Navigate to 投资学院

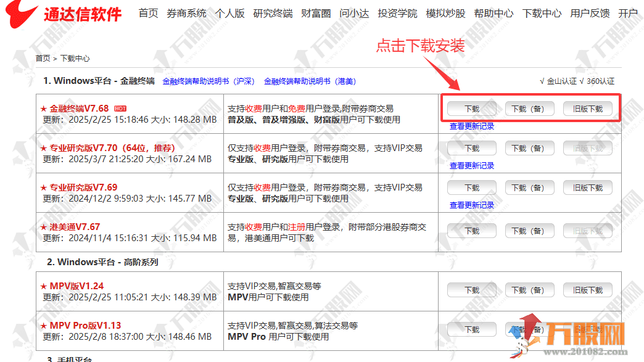(x=397, y=14)
